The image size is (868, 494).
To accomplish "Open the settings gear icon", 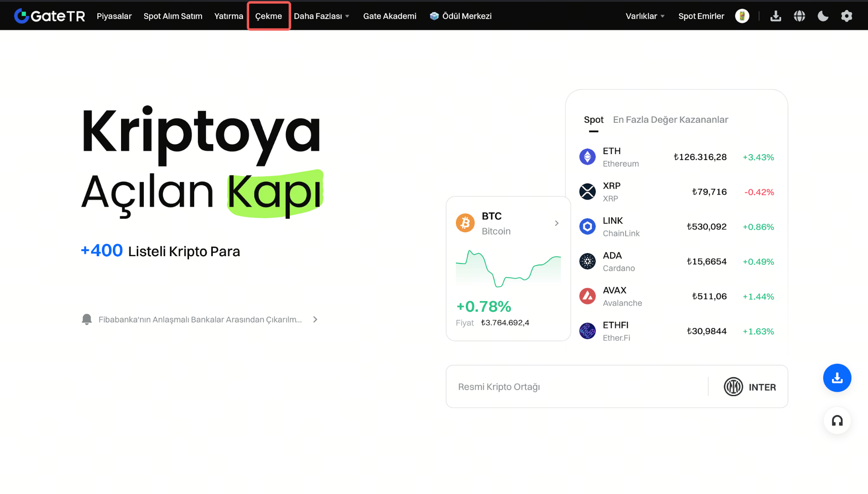I will click(846, 16).
